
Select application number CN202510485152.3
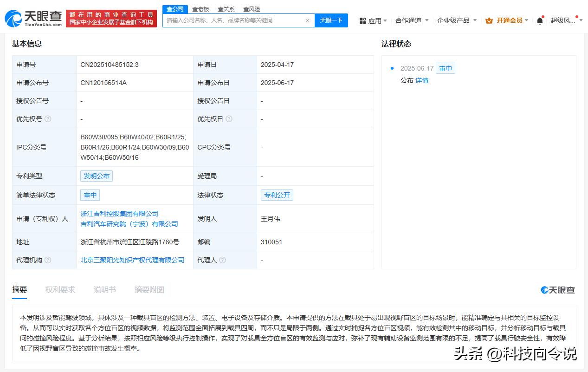tap(110, 65)
